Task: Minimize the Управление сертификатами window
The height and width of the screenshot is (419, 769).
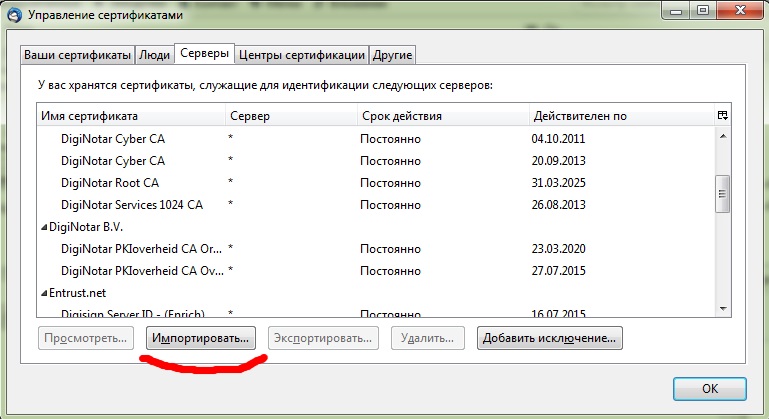Action: coord(676,10)
